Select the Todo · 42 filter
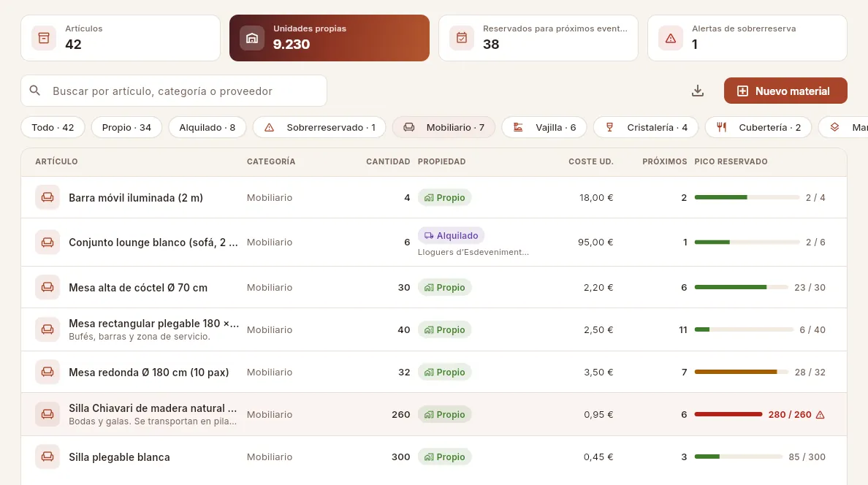 click(x=53, y=127)
